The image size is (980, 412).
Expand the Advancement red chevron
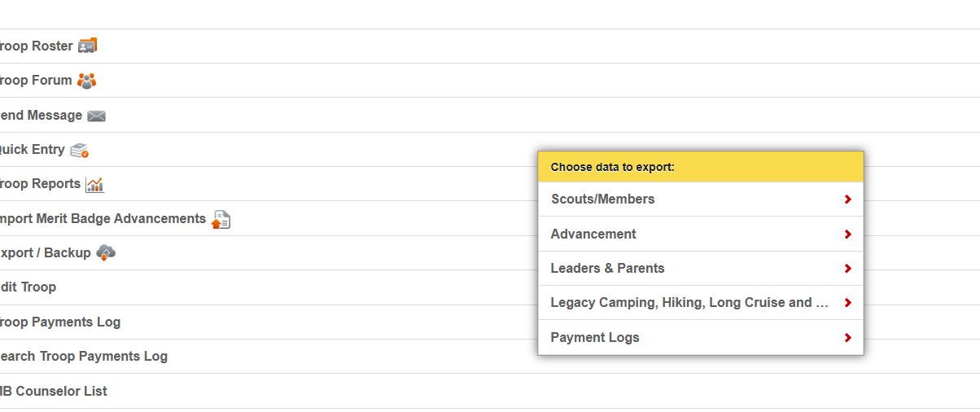pyautogui.click(x=847, y=234)
